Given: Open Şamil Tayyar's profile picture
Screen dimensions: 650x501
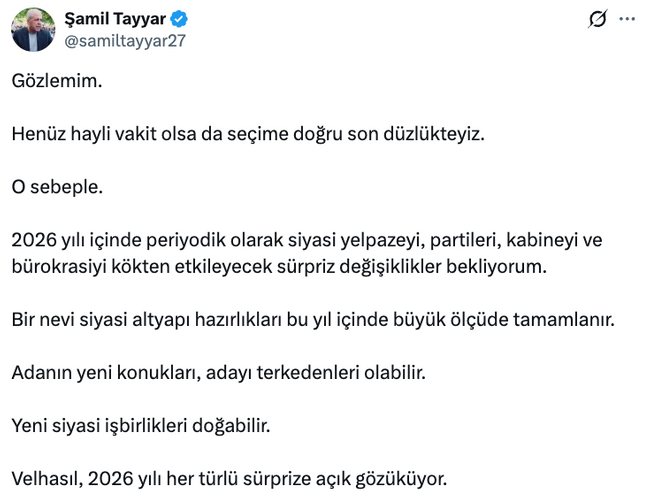Looking at the screenshot, I should (x=33, y=30).
